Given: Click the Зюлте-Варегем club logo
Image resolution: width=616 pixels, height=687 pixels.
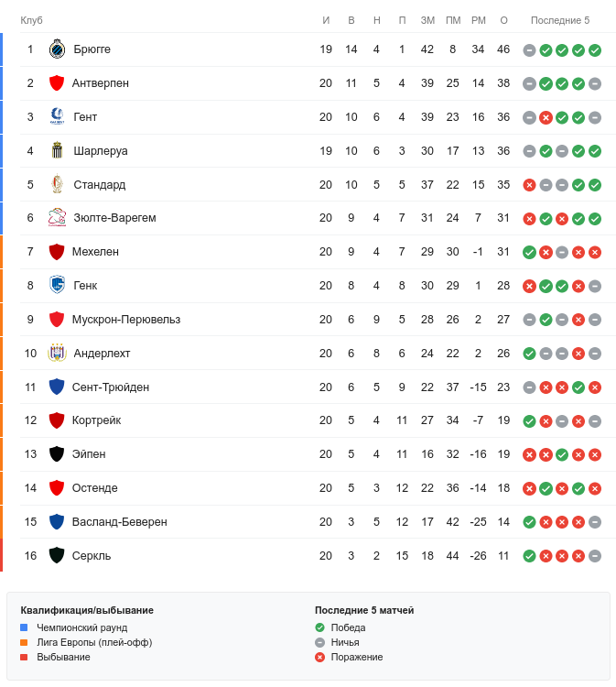Looking at the screenshot, I should click(57, 218).
